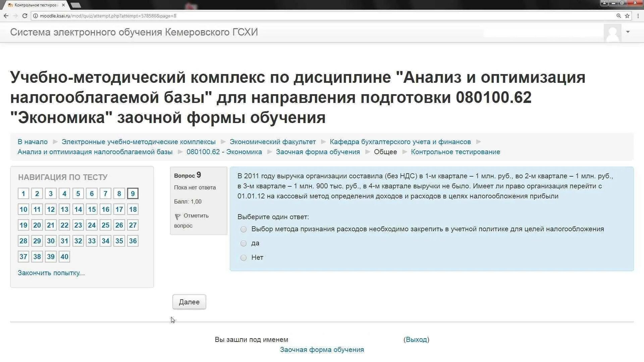This screenshot has height=362, width=644.
Task: Click the site info icon in address bar
Action: coord(36,16)
